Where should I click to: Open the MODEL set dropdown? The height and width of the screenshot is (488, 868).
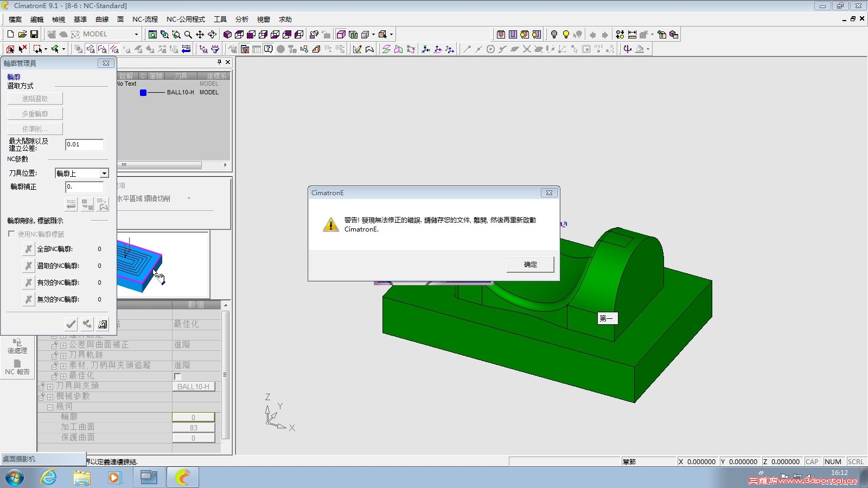pos(136,34)
